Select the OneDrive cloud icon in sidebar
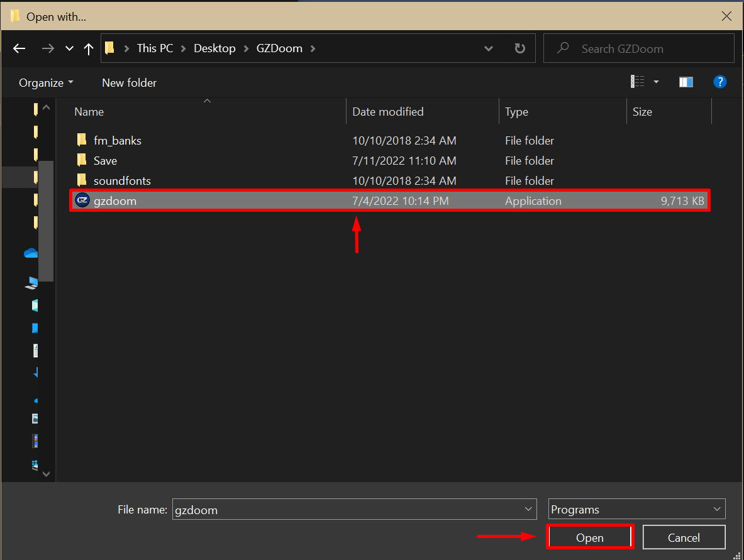Image resolution: width=744 pixels, height=560 pixels. click(31, 253)
